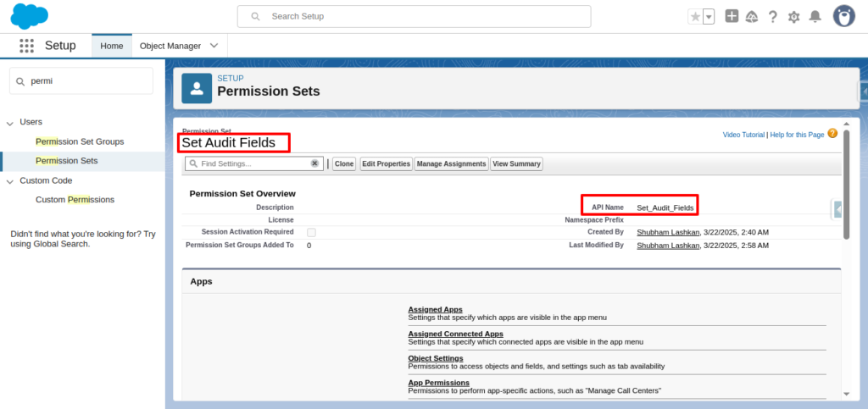Open Created By Shubham Lashkan link

pos(668,232)
